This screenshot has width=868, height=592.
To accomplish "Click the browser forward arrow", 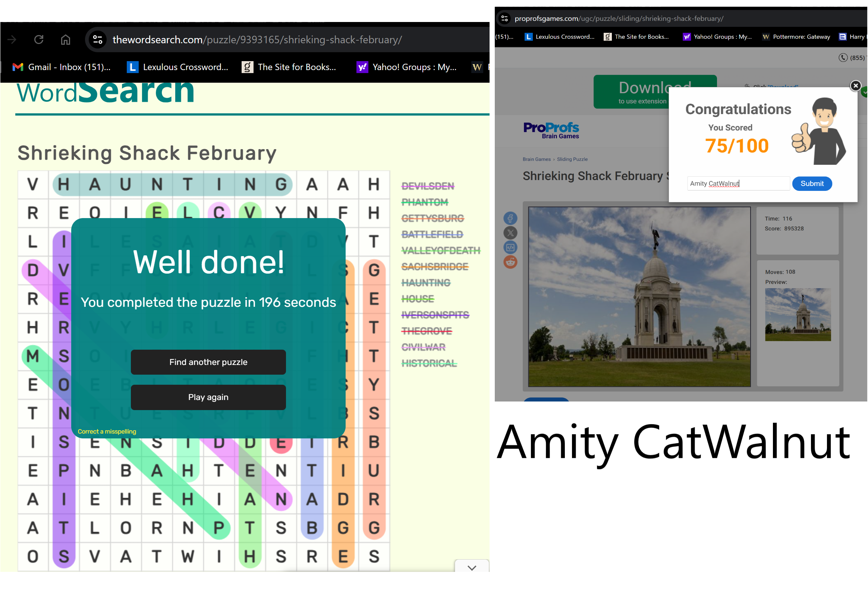I will click(x=12, y=40).
